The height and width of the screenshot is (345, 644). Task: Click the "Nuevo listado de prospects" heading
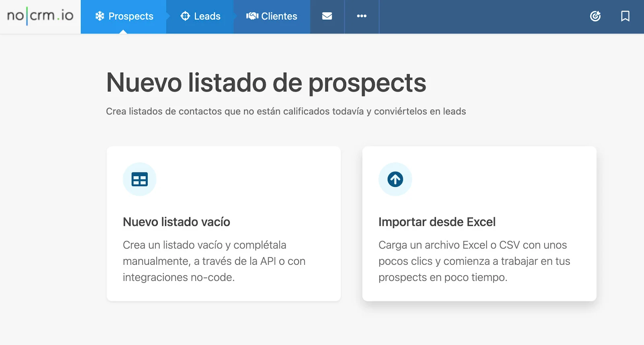coord(266,83)
